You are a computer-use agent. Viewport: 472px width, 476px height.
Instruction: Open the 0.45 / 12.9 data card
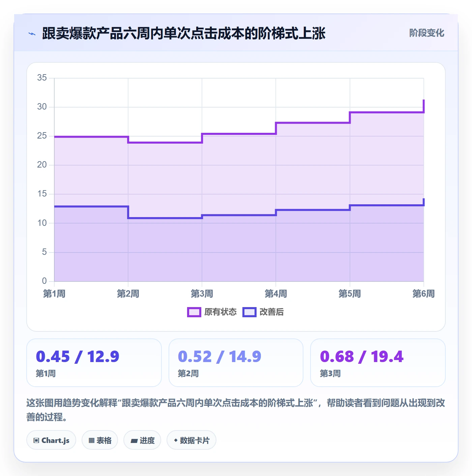[94, 363]
